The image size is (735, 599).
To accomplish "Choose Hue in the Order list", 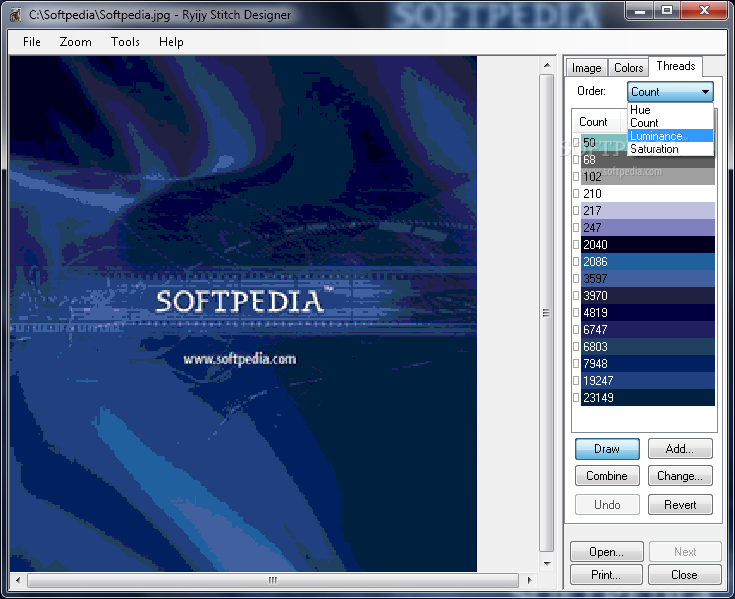I will (x=670, y=110).
